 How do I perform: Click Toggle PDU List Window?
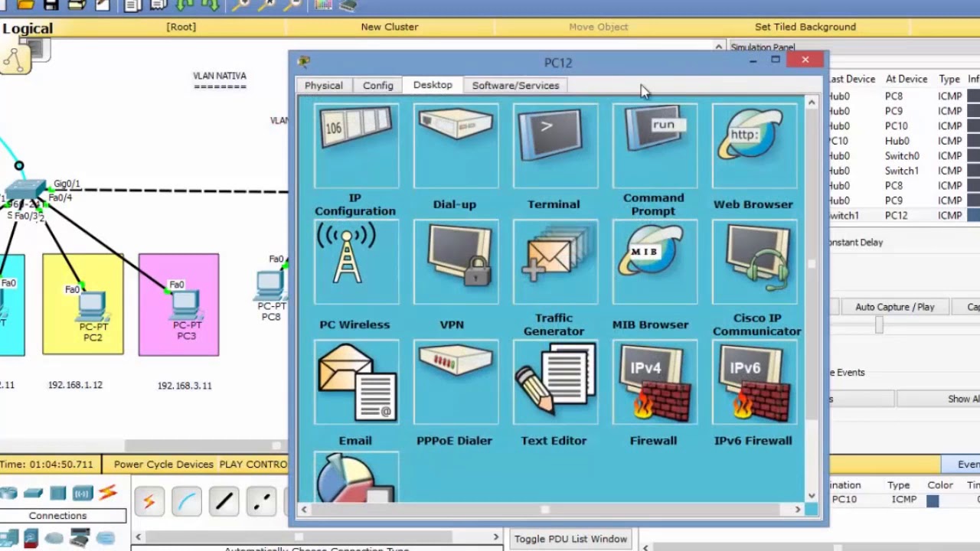[x=570, y=539]
